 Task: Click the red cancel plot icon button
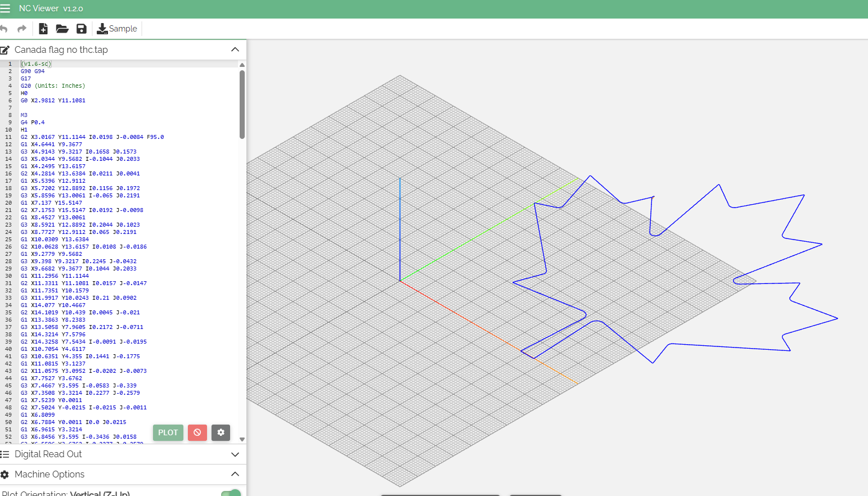197,432
